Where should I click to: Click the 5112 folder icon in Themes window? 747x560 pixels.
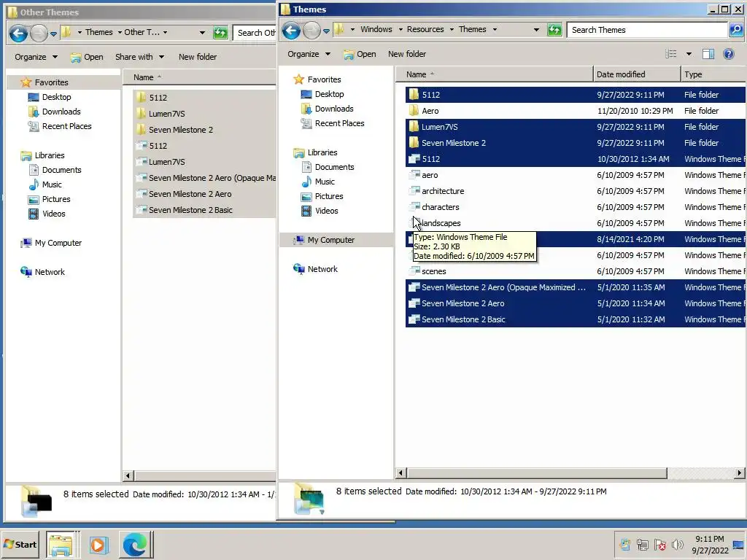pyautogui.click(x=414, y=94)
